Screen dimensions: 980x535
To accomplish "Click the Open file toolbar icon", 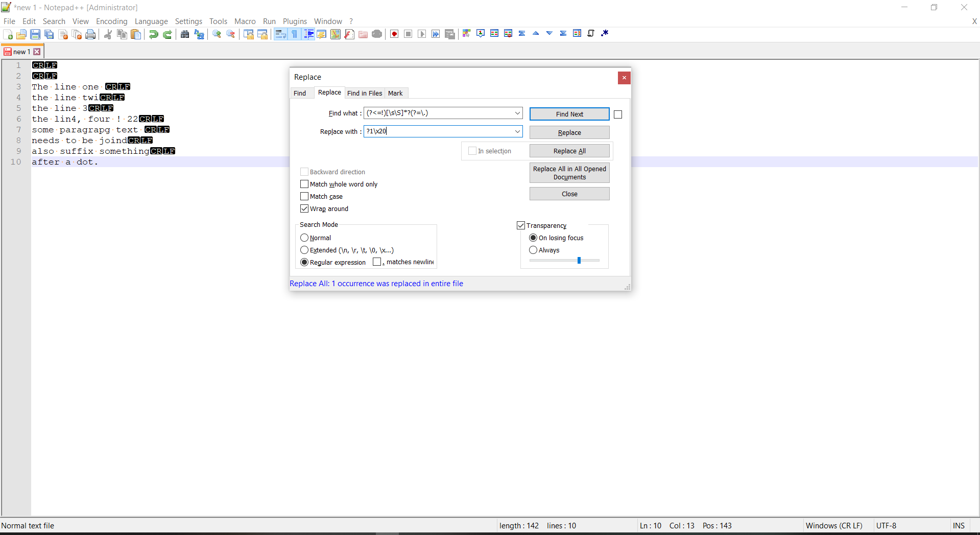I will click(21, 34).
